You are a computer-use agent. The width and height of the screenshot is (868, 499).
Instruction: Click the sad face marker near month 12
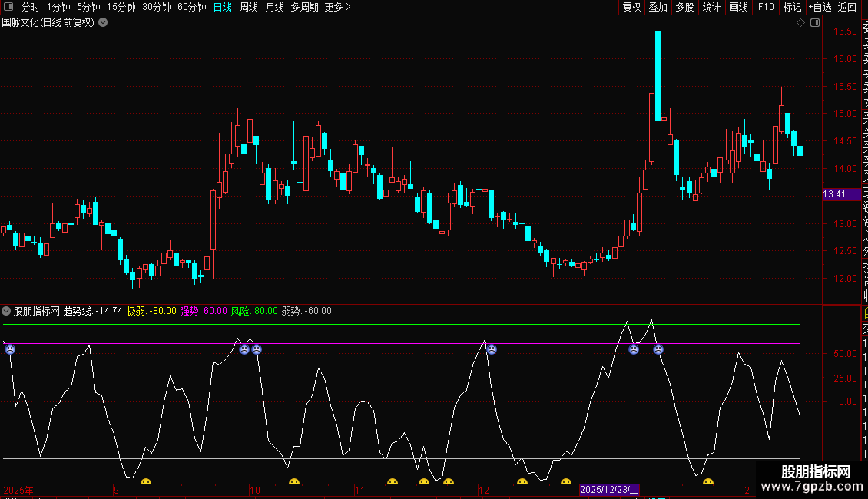click(x=492, y=349)
